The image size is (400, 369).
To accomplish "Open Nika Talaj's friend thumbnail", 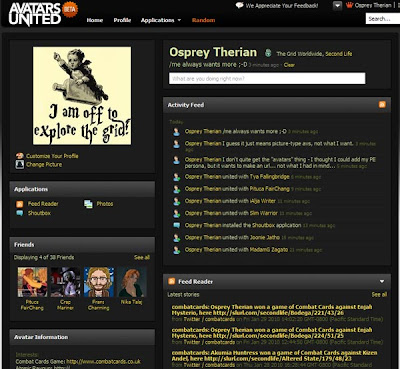I will [132, 282].
